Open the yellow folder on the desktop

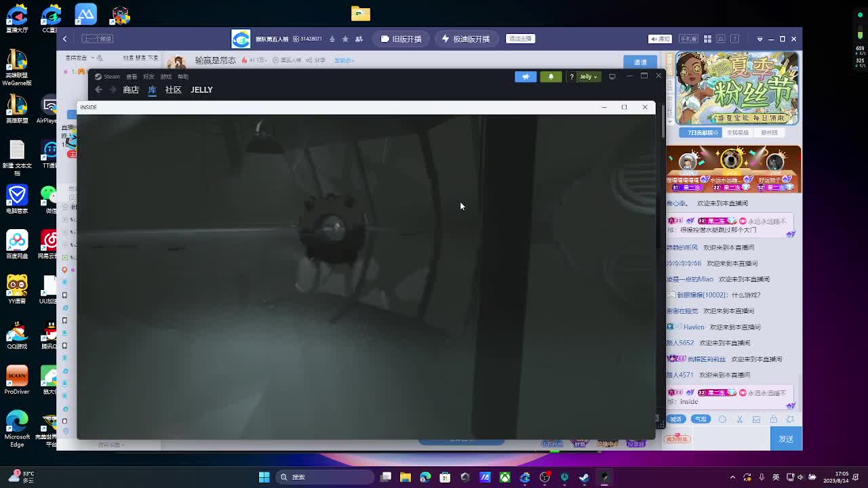(x=361, y=14)
